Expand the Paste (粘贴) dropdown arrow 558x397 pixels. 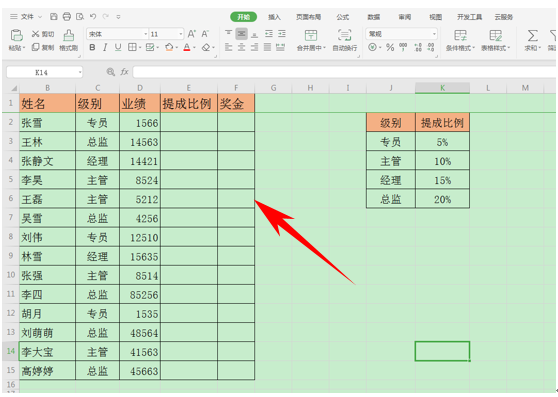pos(24,48)
